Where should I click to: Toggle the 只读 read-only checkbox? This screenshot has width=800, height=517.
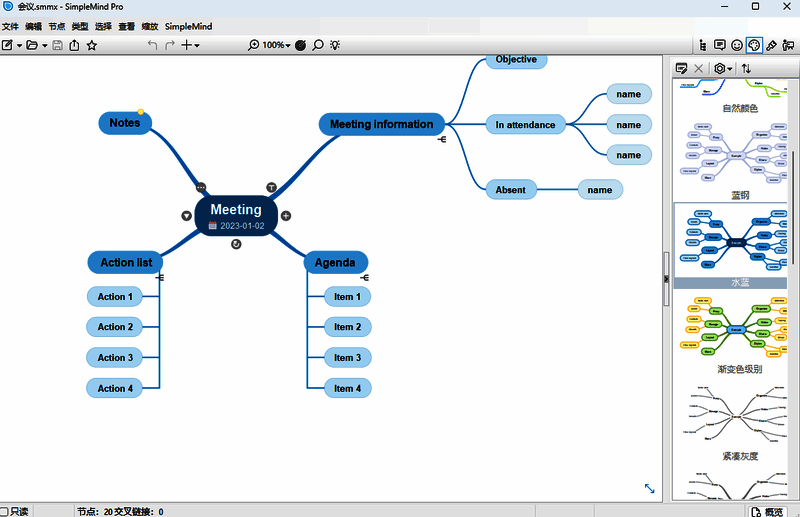click(x=5, y=511)
